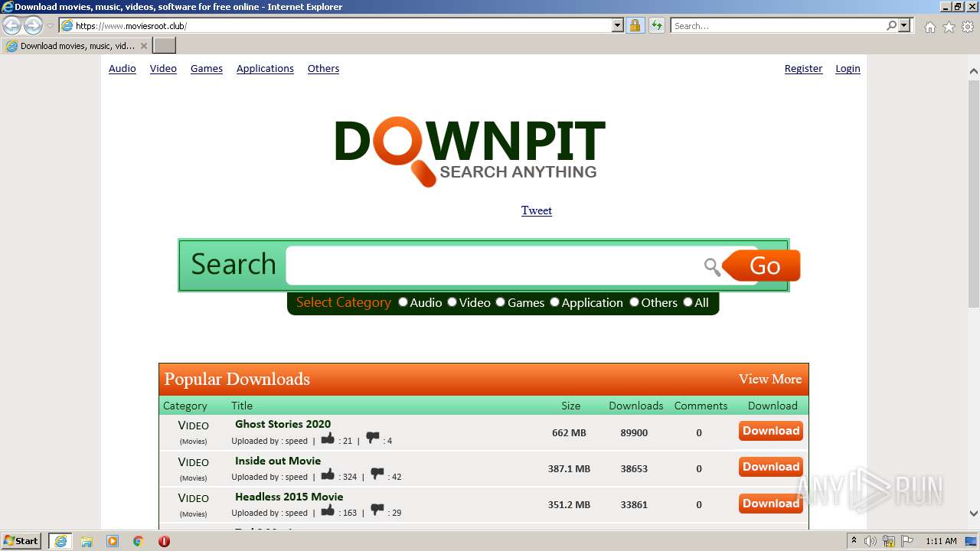Click thumbs up for Inside out Movie
The height and width of the screenshot is (551, 980).
[328, 474]
